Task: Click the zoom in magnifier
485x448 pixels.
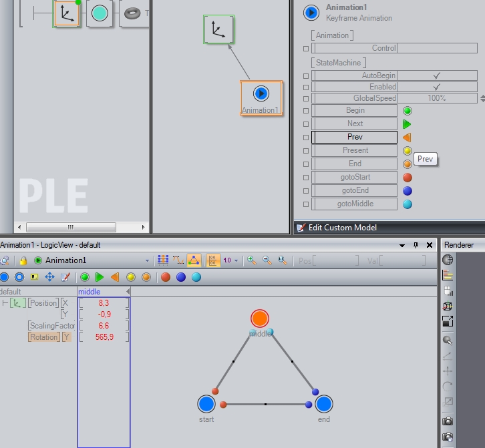Action: pyautogui.click(x=252, y=260)
